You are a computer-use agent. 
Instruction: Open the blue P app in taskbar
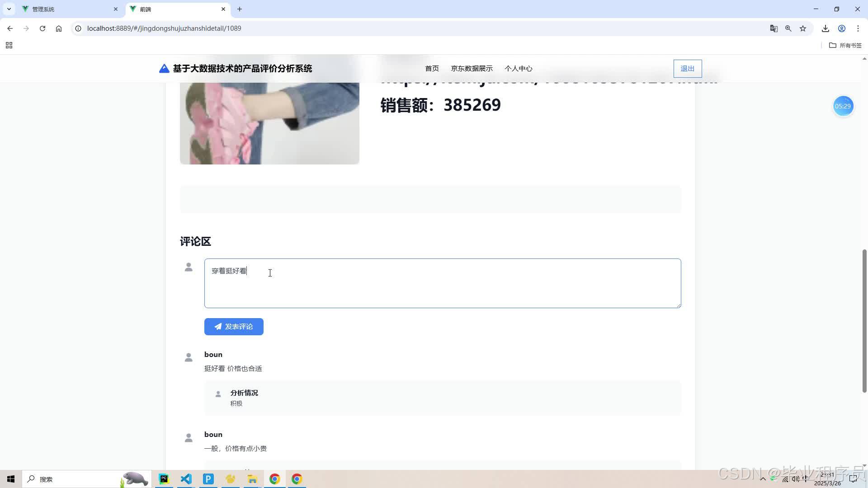point(208,479)
